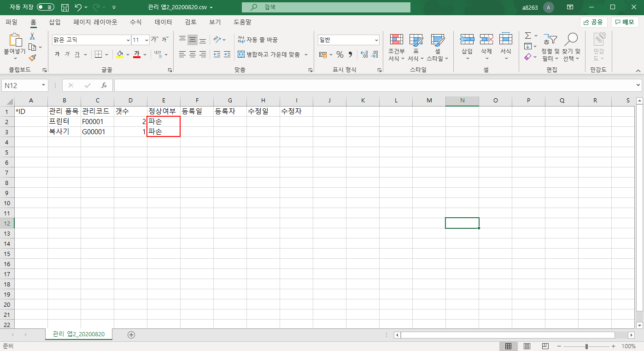Click the 공유 (Share) button
Screen dimensions: 644x351
pyautogui.click(x=593, y=22)
